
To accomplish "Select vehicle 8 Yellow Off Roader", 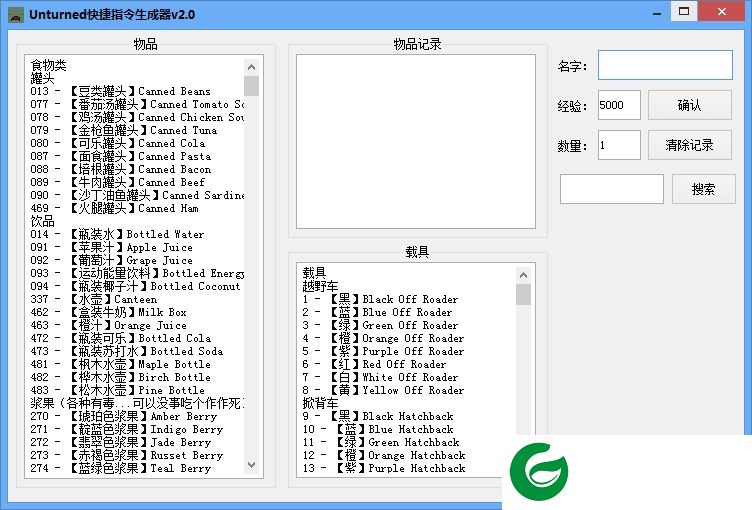I will 383,390.
